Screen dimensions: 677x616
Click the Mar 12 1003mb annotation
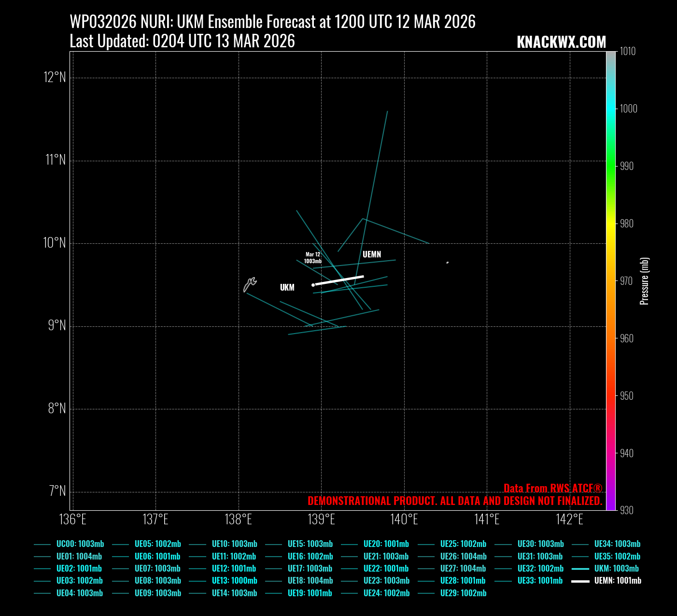coord(312,258)
